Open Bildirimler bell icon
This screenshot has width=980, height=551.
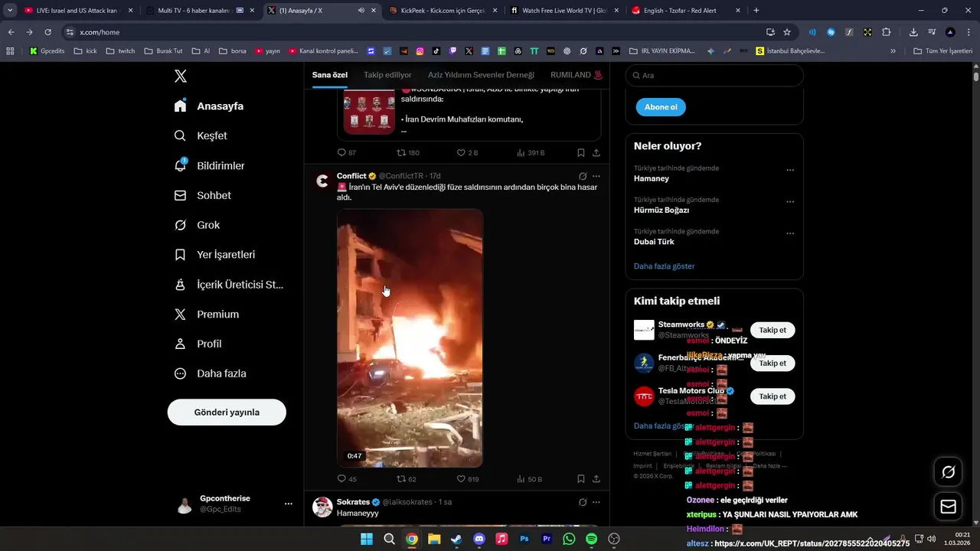click(x=180, y=165)
